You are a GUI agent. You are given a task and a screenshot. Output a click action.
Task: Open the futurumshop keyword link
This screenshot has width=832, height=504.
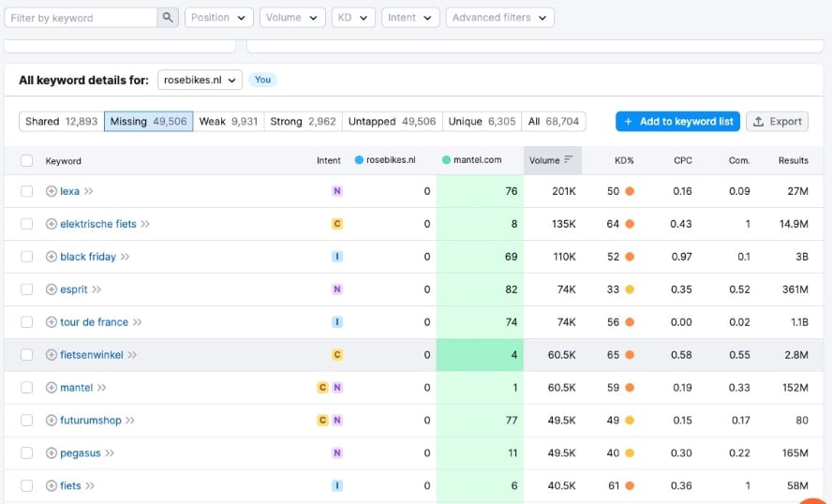pyautogui.click(x=91, y=421)
